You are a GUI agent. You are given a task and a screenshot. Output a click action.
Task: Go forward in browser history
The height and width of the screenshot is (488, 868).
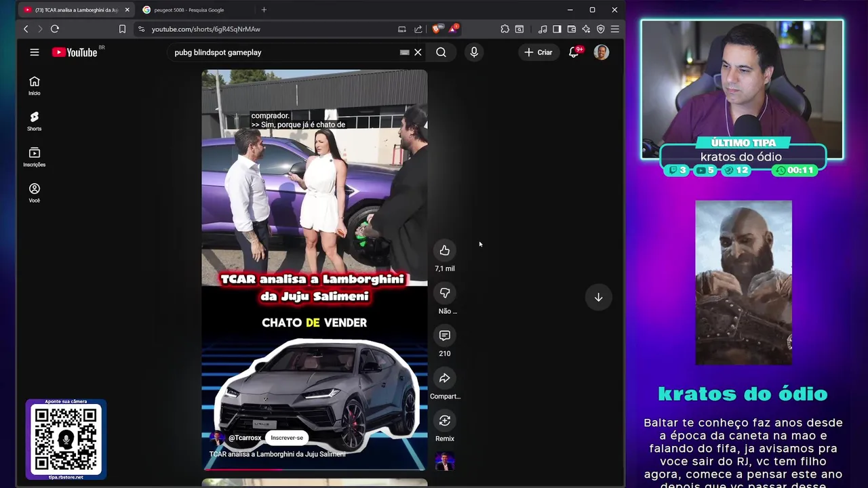click(x=40, y=29)
